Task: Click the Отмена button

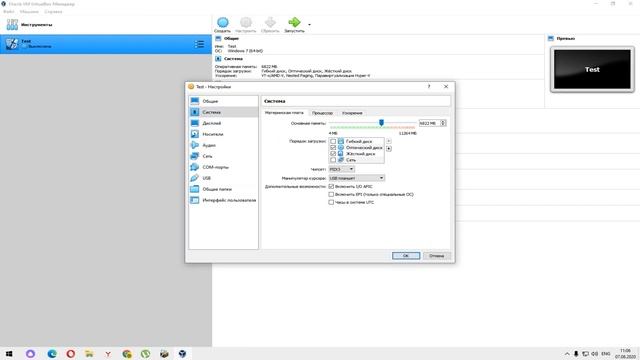Action: (436, 256)
